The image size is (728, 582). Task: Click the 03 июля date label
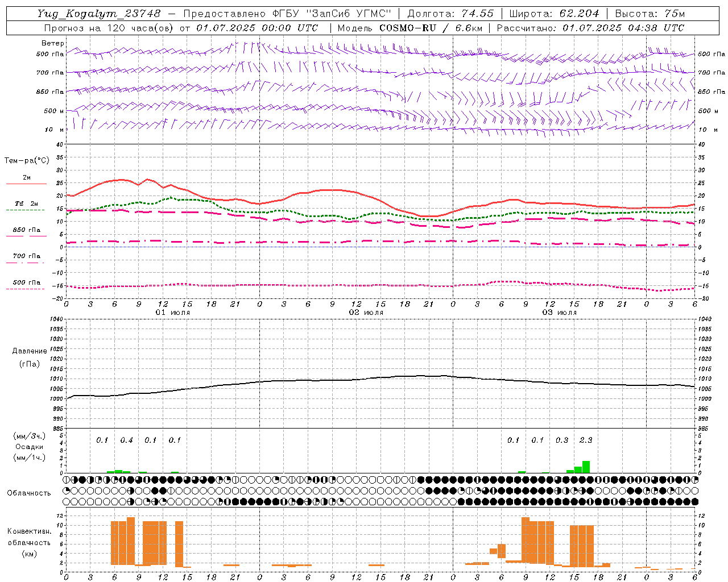click(559, 313)
